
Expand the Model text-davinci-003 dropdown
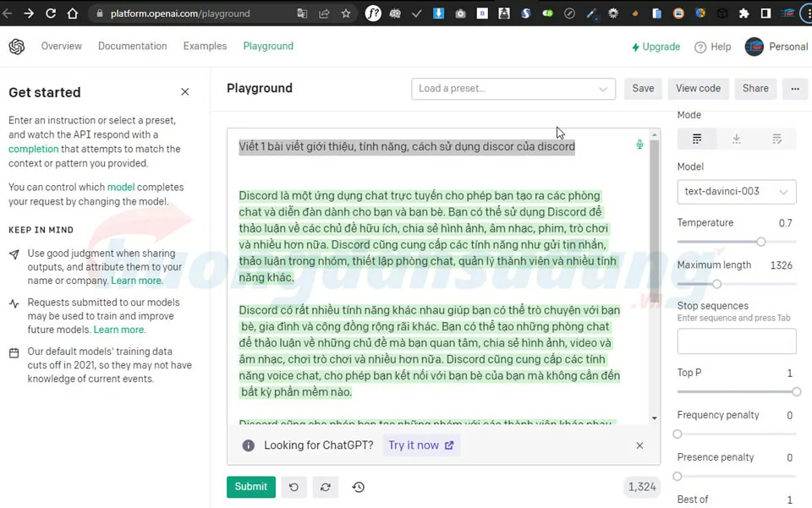pos(736,192)
